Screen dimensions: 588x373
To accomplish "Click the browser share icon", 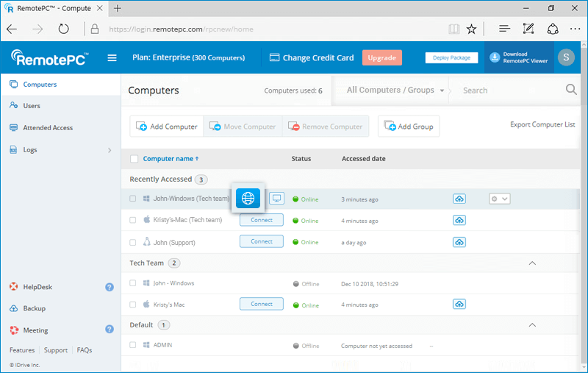I will (553, 29).
